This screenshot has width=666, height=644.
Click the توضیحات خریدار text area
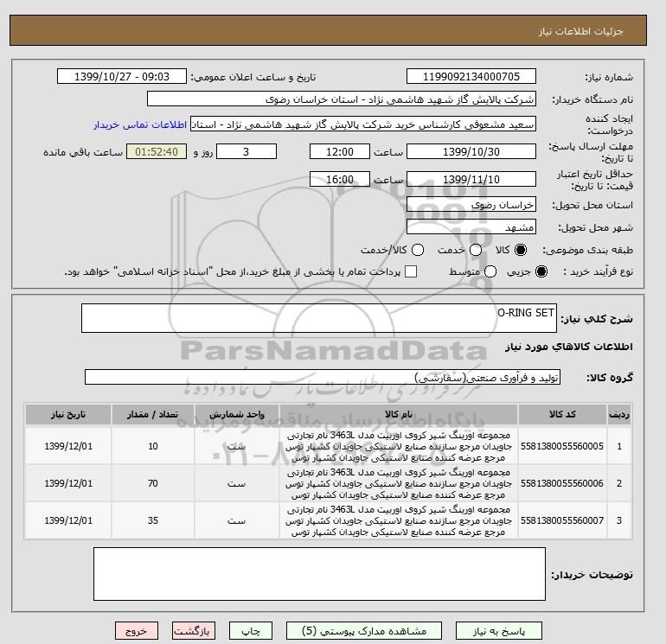click(319, 574)
